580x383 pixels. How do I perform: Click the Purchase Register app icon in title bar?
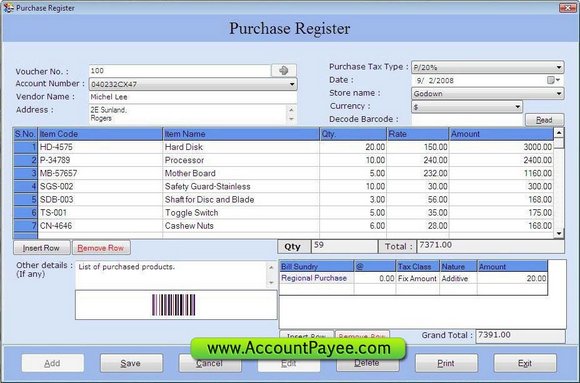(x=8, y=8)
